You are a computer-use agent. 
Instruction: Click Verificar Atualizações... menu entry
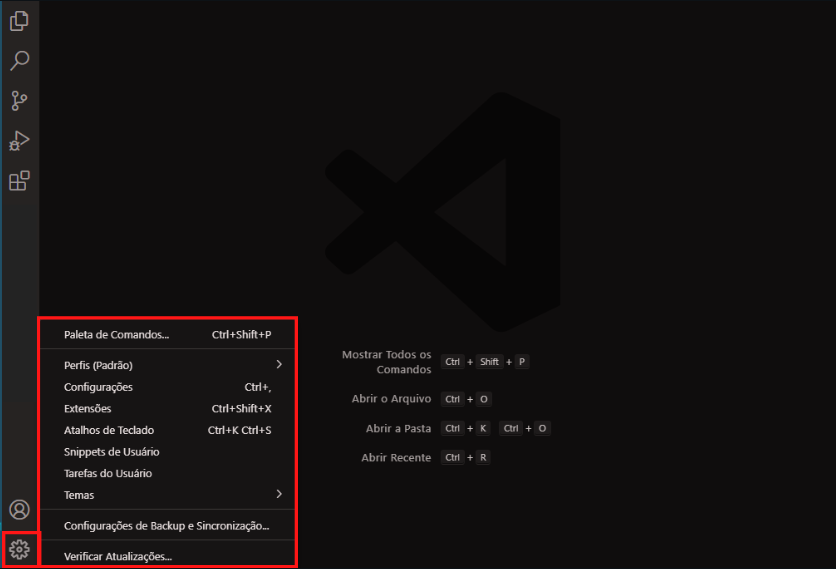(x=118, y=556)
